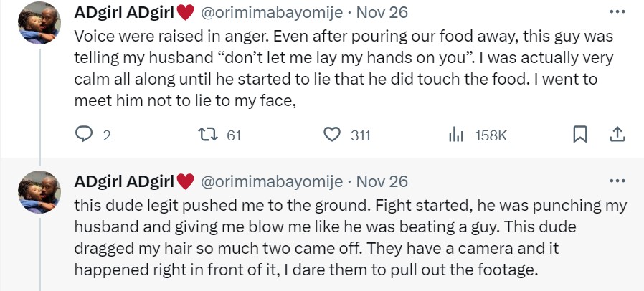Open more options on the first tweet

pos(616,12)
